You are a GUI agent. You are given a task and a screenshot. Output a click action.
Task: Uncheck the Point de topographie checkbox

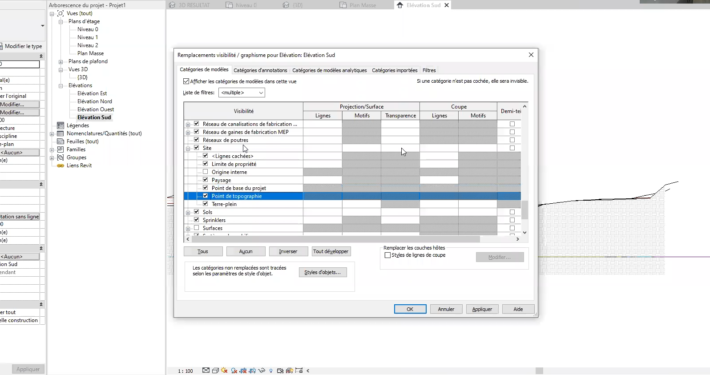click(x=206, y=196)
